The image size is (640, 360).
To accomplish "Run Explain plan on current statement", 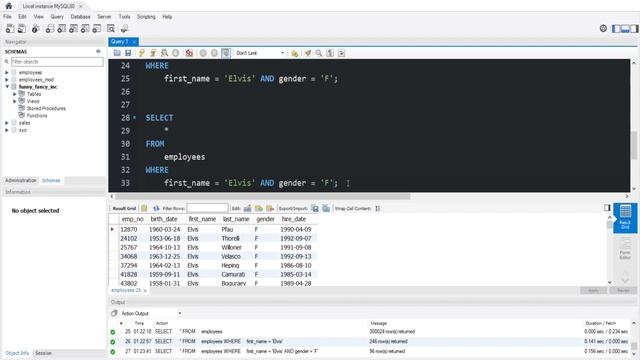I will pyautogui.click(x=164, y=53).
